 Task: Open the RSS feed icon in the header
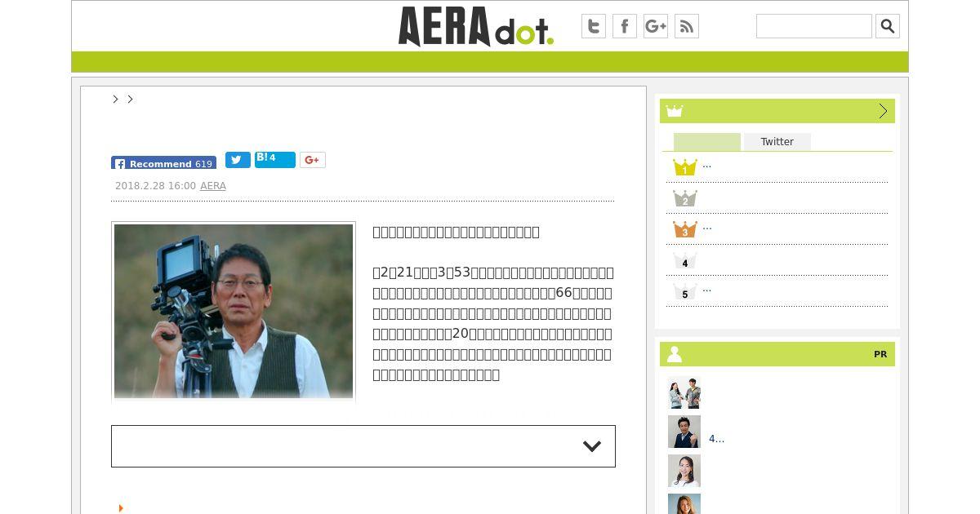pyautogui.click(x=687, y=26)
